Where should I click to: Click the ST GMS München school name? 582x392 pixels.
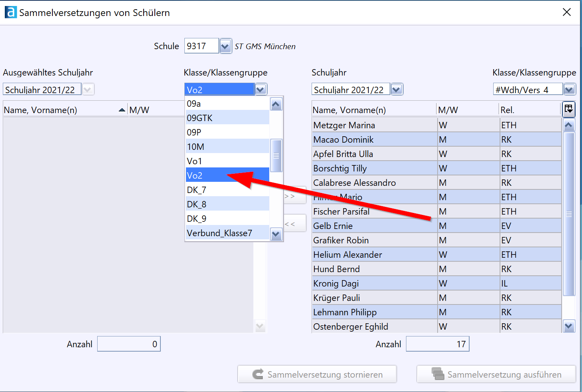pyautogui.click(x=265, y=46)
